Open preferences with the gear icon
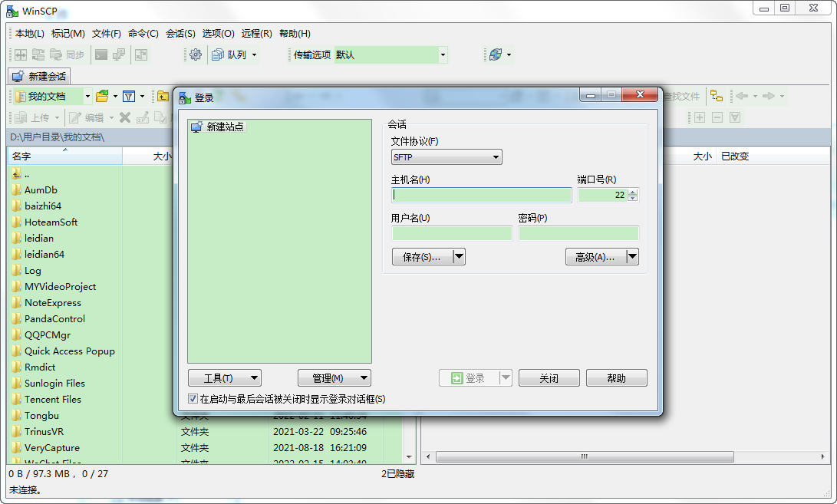837x504 pixels. point(196,54)
